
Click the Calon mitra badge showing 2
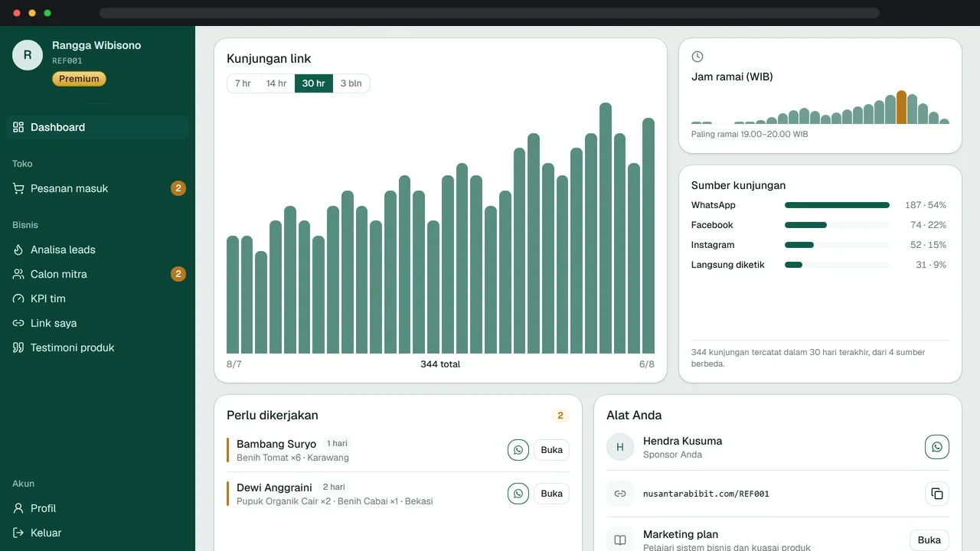(x=178, y=274)
